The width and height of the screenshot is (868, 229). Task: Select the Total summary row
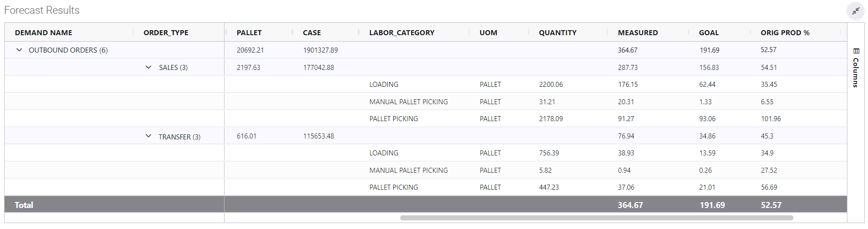click(x=24, y=205)
